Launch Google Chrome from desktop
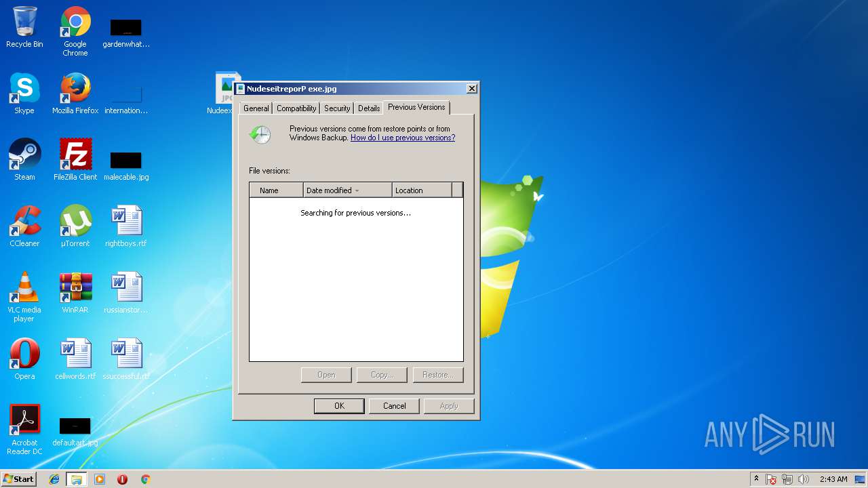 pyautogui.click(x=75, y=31)
